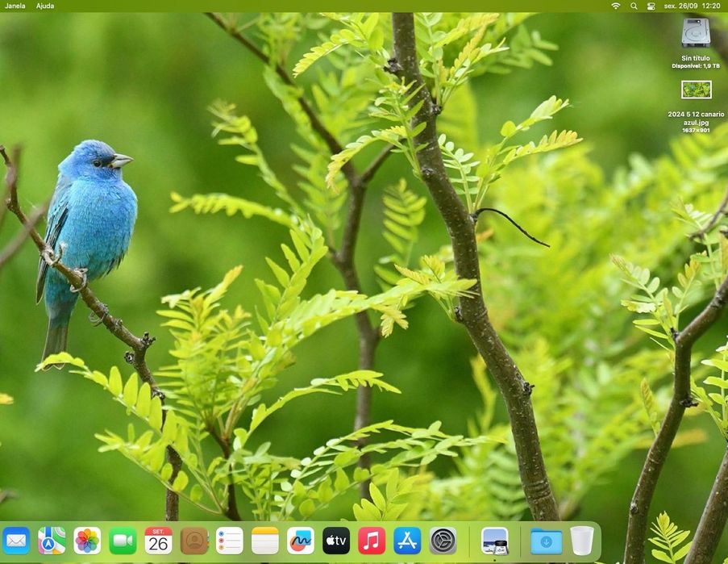
Task: Launch the Freeform app
Action: [301, 541]
